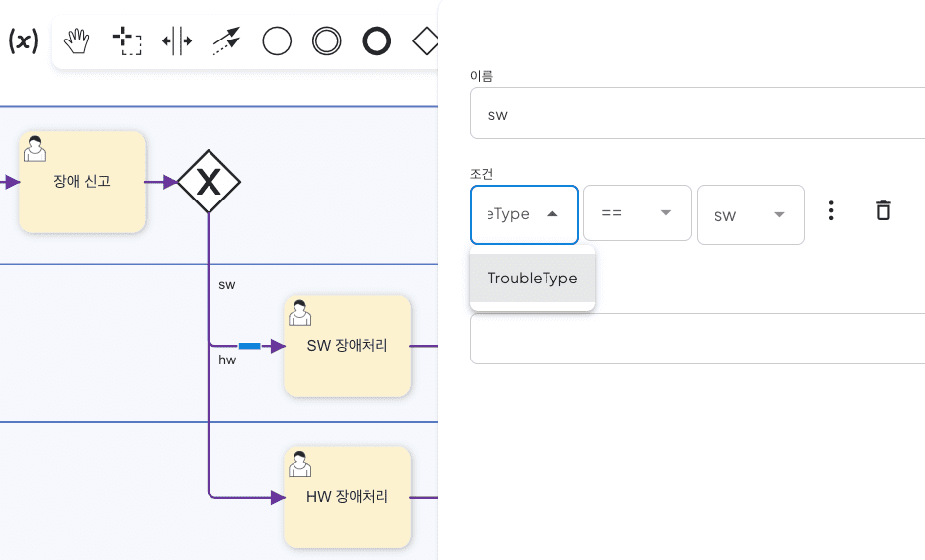
Task: Select the exclusive gateway X diamond
Action: tap(209, 182)
